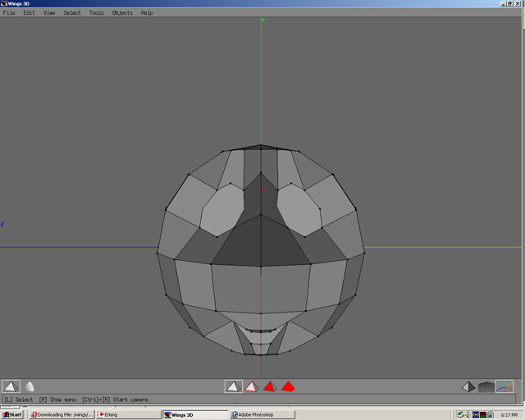Switch to edge selection mode icon

point(252,386)
